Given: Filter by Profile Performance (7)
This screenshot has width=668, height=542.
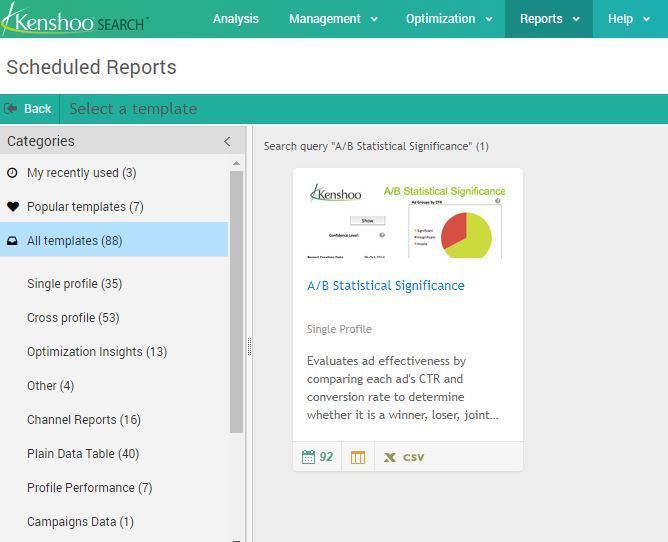Looking at the screenshot, I should (89, 488).
